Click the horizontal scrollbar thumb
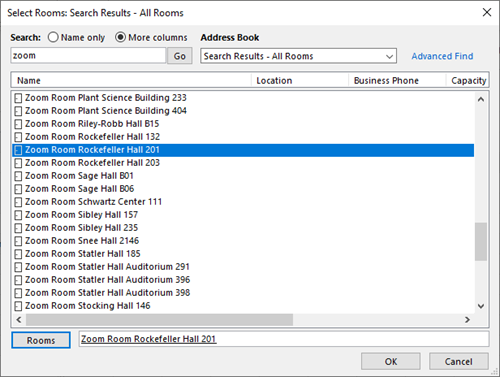The height and width of the screenshot is (377, 500). coord(159,320)
